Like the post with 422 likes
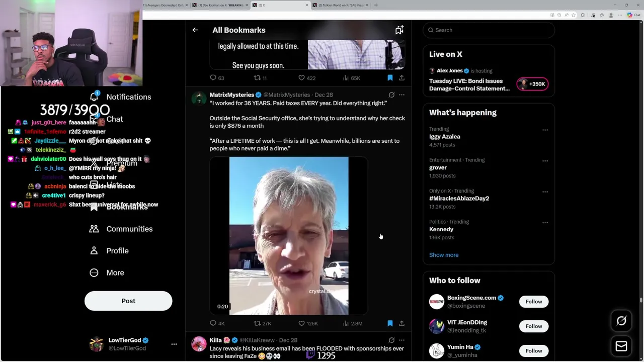Image resolution: width=644 pixels, height=362 pixels. [x=307, y=78]
